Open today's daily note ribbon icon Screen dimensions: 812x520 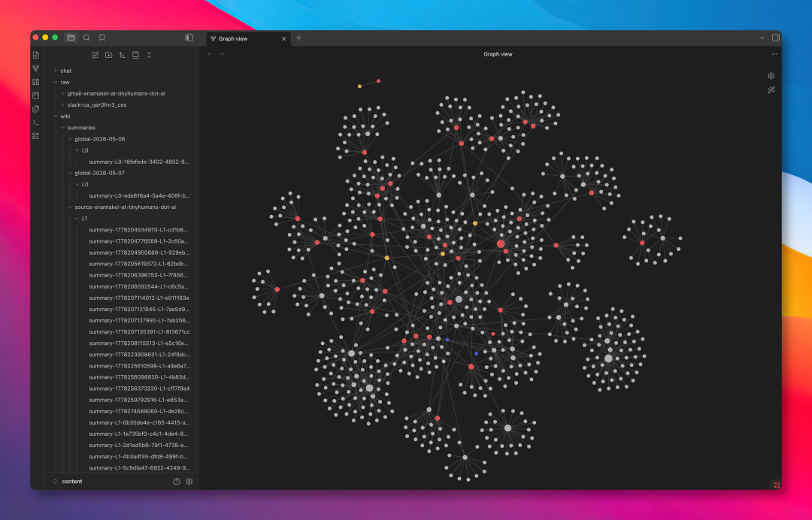click(x=36, y=95)
